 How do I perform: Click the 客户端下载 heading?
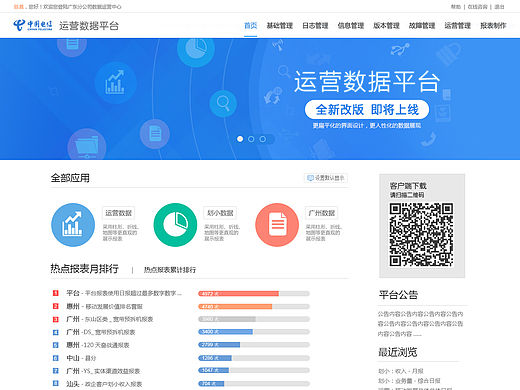[408, 186]
